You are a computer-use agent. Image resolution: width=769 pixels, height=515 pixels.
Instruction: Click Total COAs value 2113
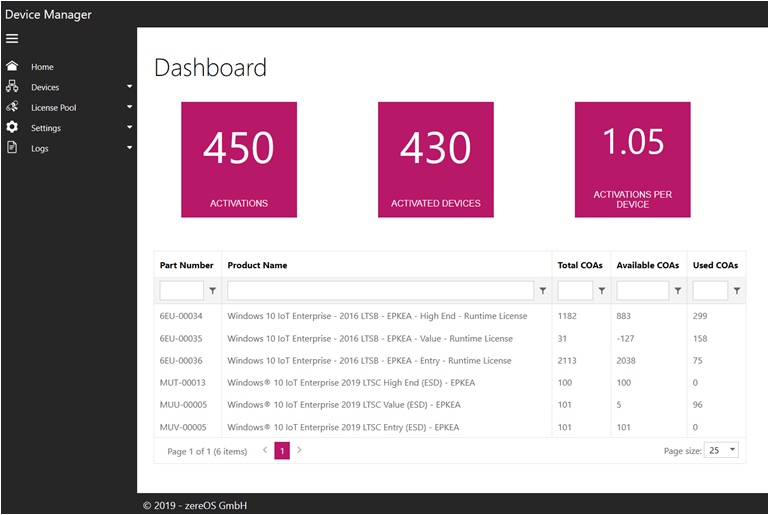(x=567, y=360)
